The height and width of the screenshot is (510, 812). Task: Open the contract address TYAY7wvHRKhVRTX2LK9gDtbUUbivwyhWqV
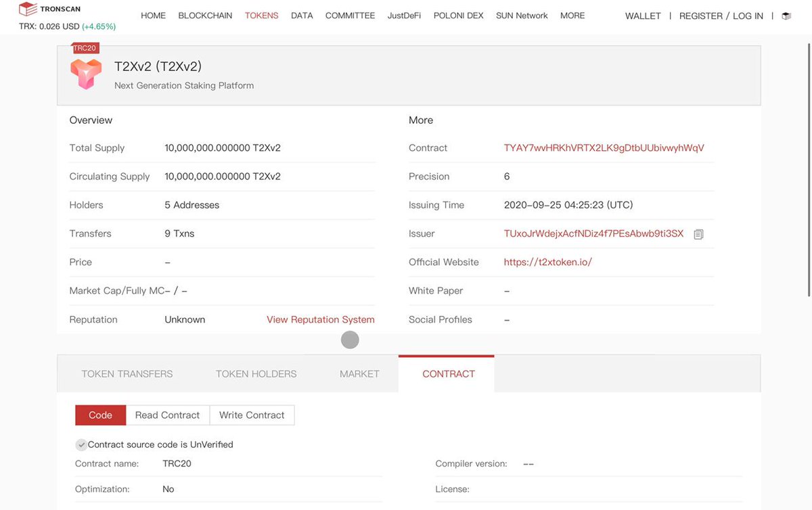[x=604, y=148]
